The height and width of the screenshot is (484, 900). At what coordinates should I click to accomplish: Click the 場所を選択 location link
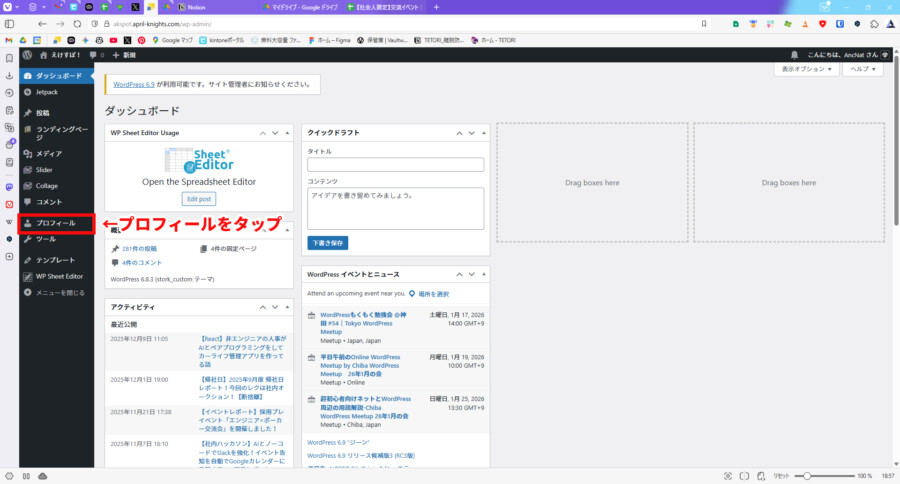click(432, 294)
